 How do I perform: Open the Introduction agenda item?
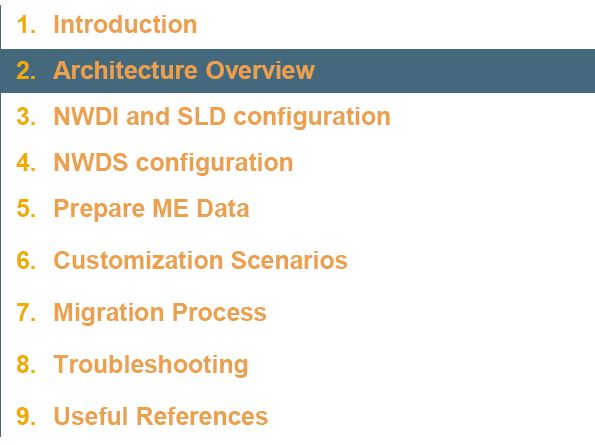[x=125, y=25]
